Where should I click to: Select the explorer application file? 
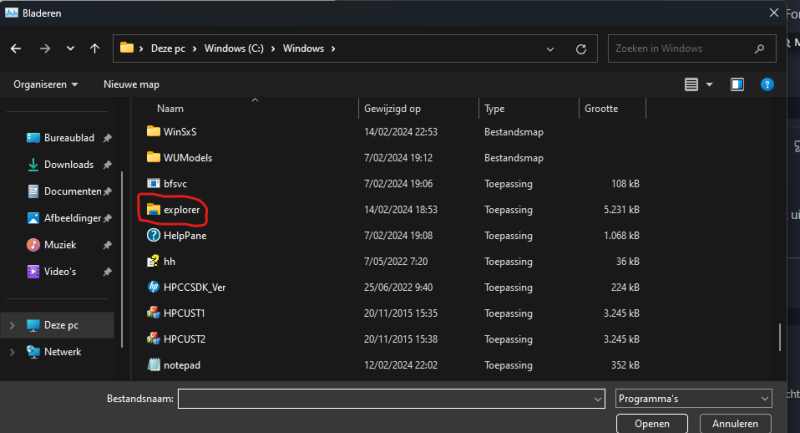click(x=181, y=210)
